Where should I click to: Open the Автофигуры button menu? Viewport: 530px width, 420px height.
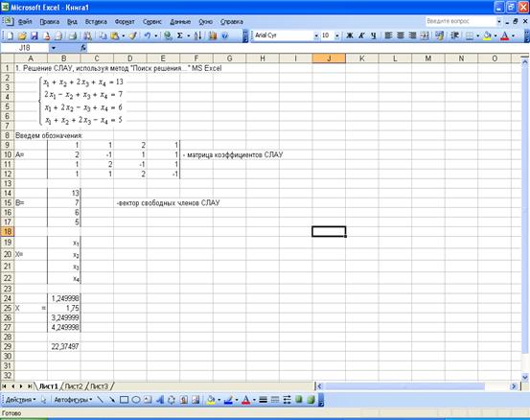tap(73, 400)
